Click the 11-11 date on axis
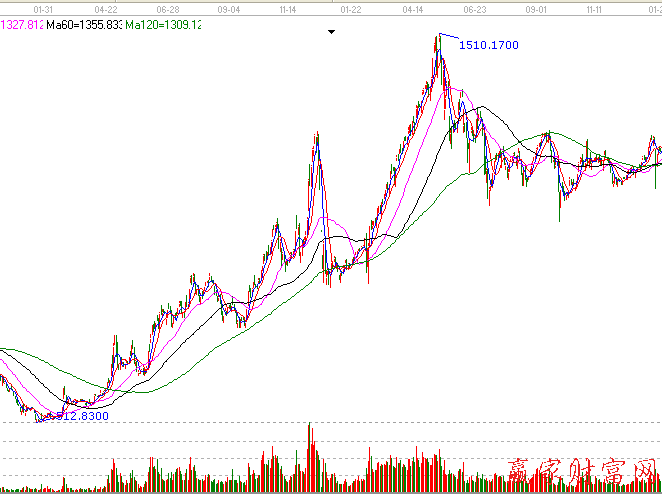The image size is (662, 496). (595, 8)
